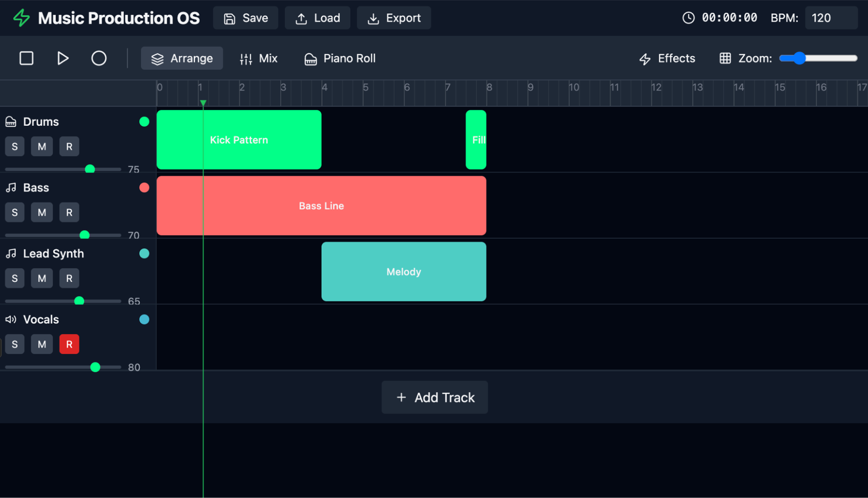Click the speaker icon on the Vocals track

10,319
